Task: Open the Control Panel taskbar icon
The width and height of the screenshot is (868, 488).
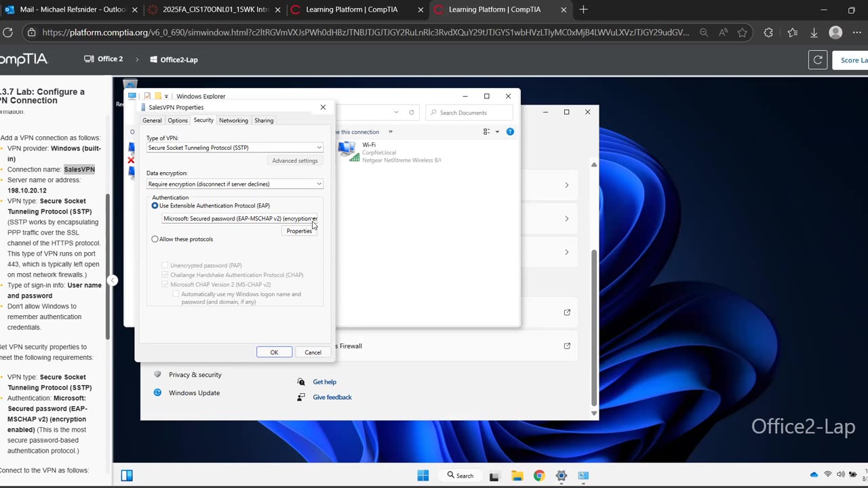Action: coord(584,476)
